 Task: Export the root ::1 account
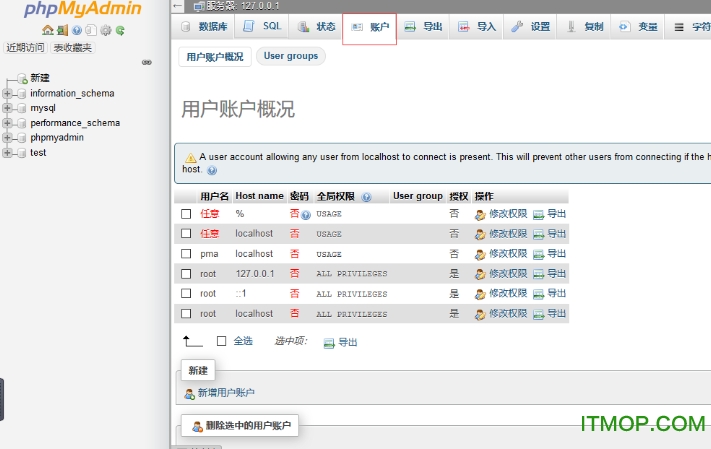pos(549,294)
